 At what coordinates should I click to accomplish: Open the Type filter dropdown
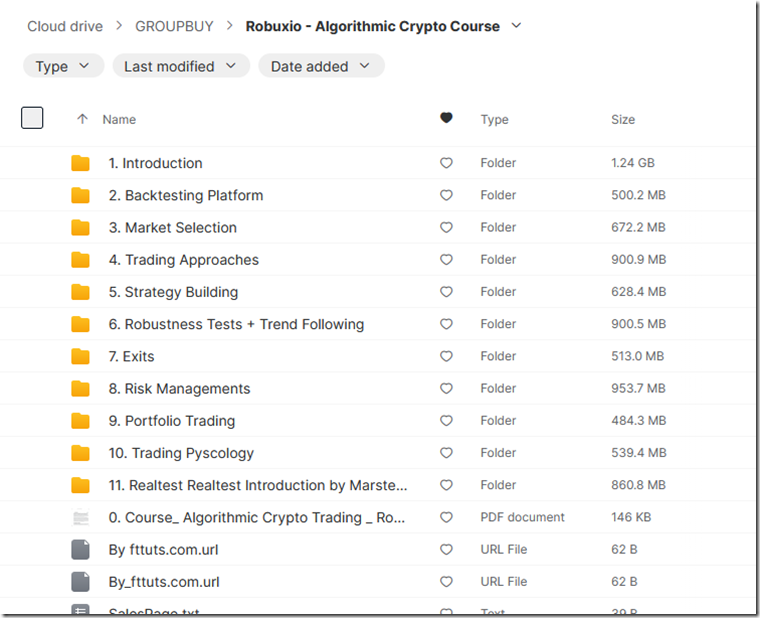tap(63, 66)
